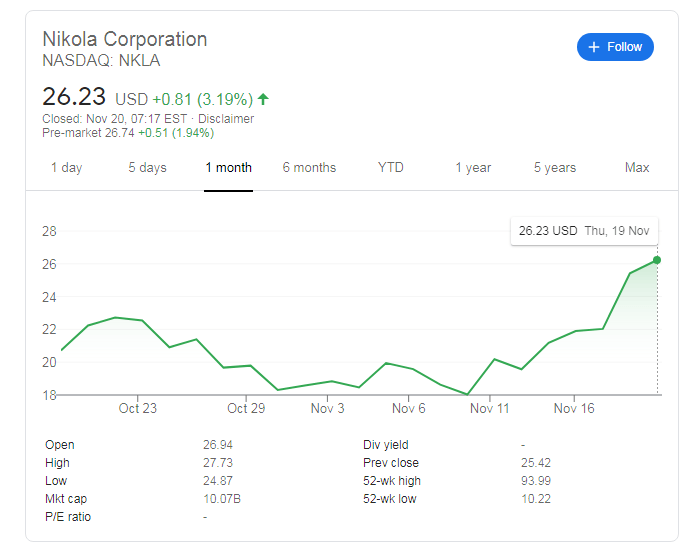Click the blue Follow button
Image resolution: width=692 pixels, height=546 pixels.
point(615,47)
